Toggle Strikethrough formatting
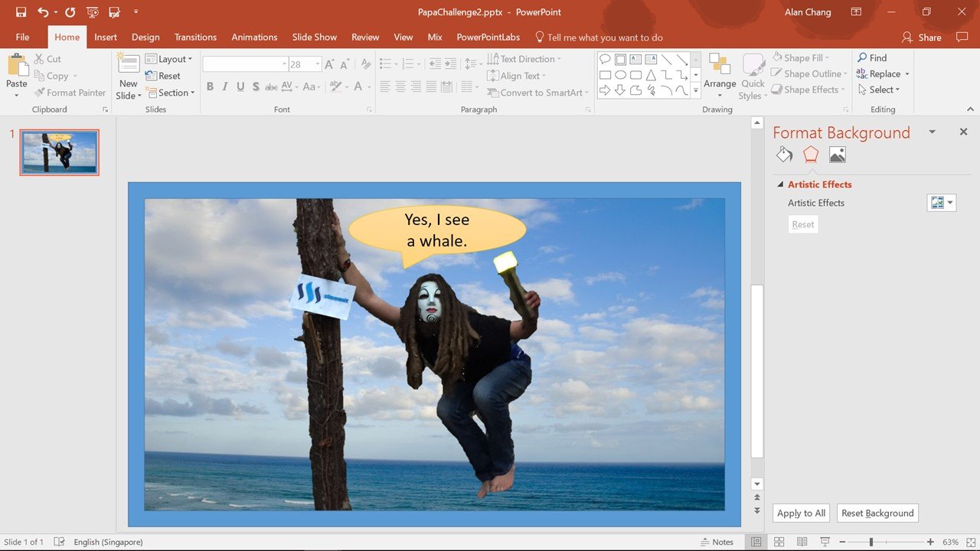Screen dimensions: 980x551 (x=271, y=86)
